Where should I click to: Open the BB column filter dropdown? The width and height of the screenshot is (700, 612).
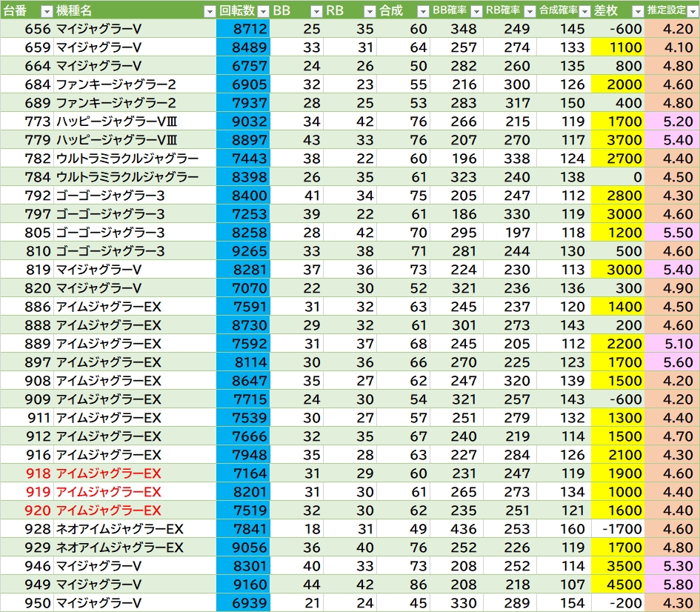tap(316, 11)
